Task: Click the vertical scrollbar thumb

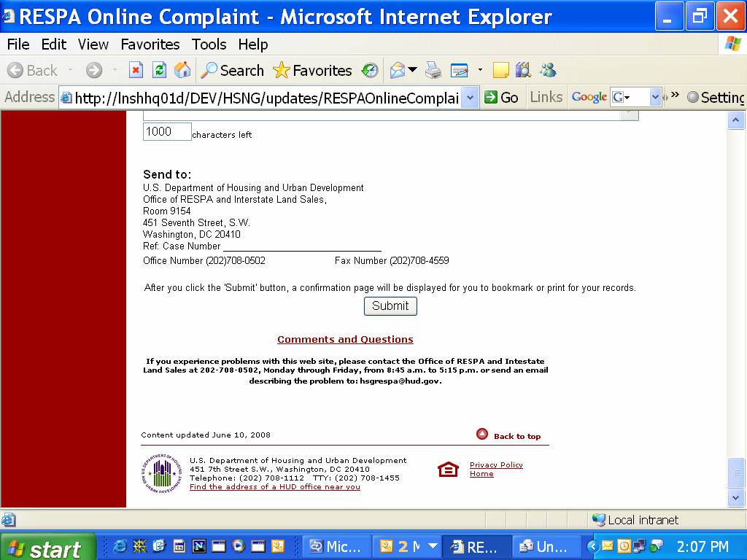Action: pyautogui.click(x=735, y=472)
